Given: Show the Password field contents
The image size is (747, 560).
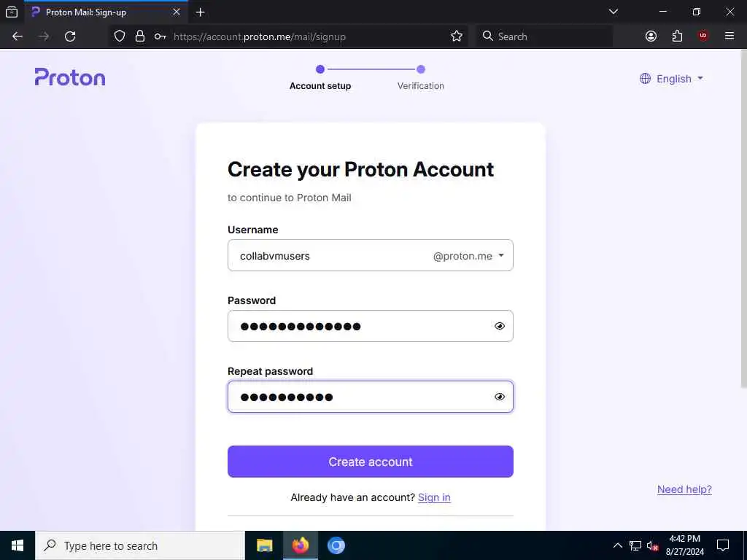Looking at the screenshot, I should [499, 326].
